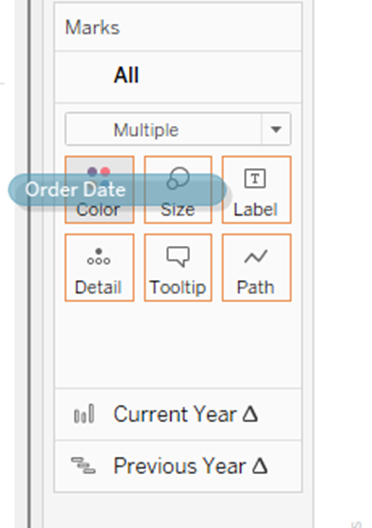The height and width of the screenshot is (528, 372).
Task: Click the Gantt icon beside Previous Year
Action: (83, 465)
